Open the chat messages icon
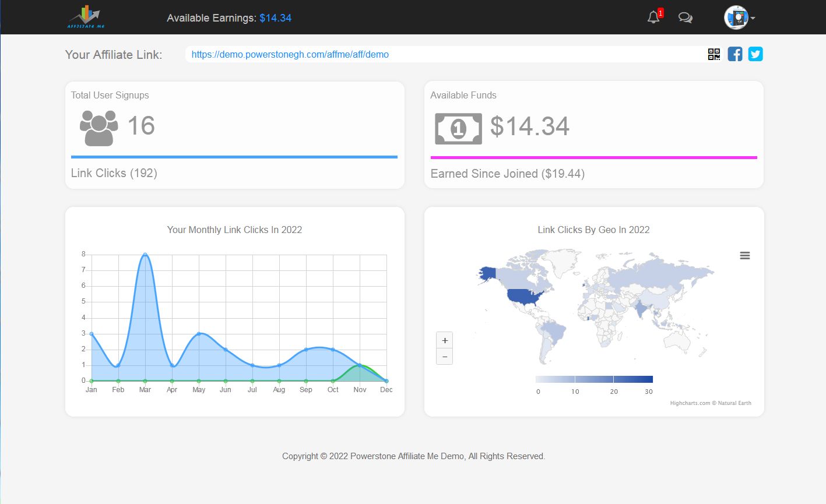Screen dimensions: 826x504 [685, 17]
